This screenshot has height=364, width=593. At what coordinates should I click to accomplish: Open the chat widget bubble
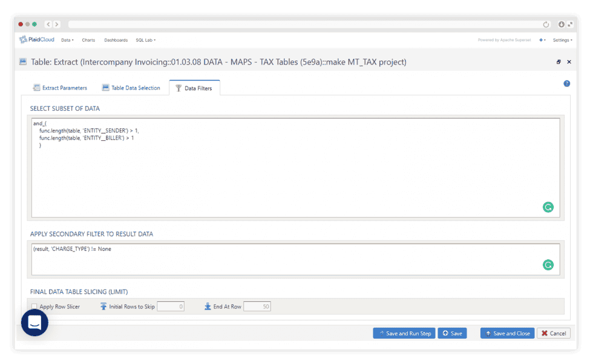coord(34,323)
